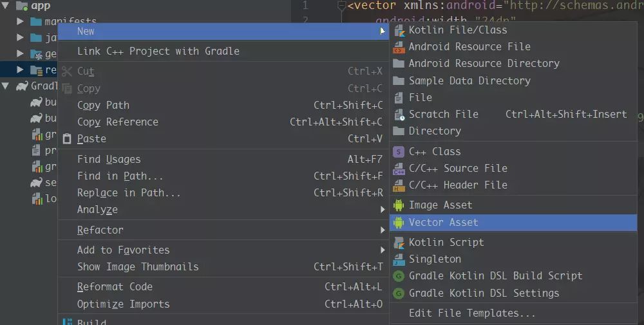Click the Android Resource File icon
Viewport: 644px width, 325px height.
click(x=399, y=46)
